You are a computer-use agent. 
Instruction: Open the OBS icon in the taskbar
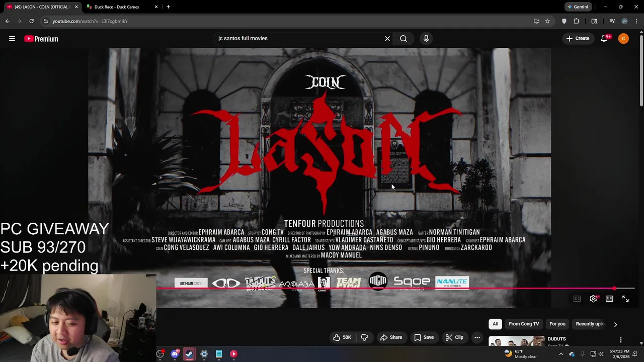pos(160,354)
